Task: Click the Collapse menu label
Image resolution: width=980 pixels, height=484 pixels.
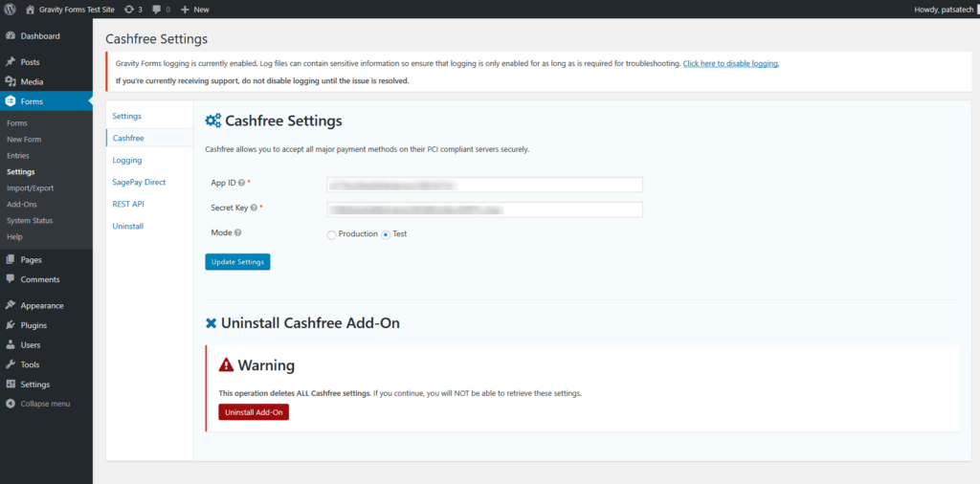Action: [x=45, y=404]
